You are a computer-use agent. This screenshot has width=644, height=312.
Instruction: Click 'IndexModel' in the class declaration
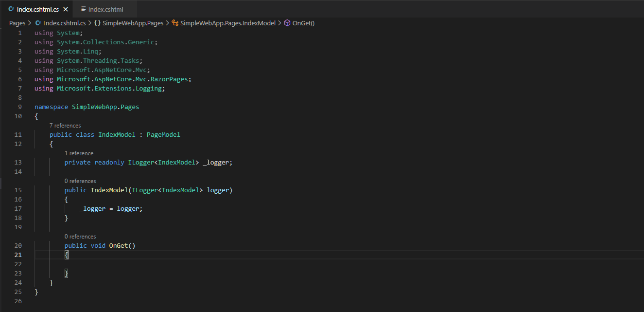pos(117,134)
